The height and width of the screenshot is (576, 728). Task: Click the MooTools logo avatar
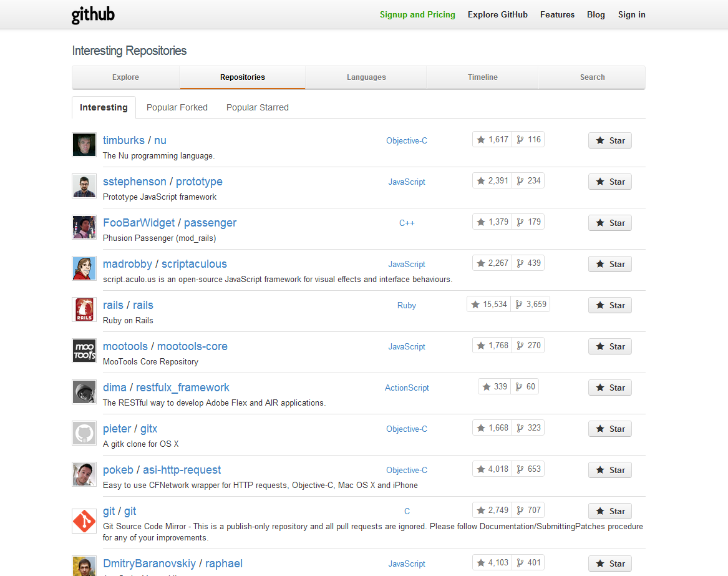point(84,351)
